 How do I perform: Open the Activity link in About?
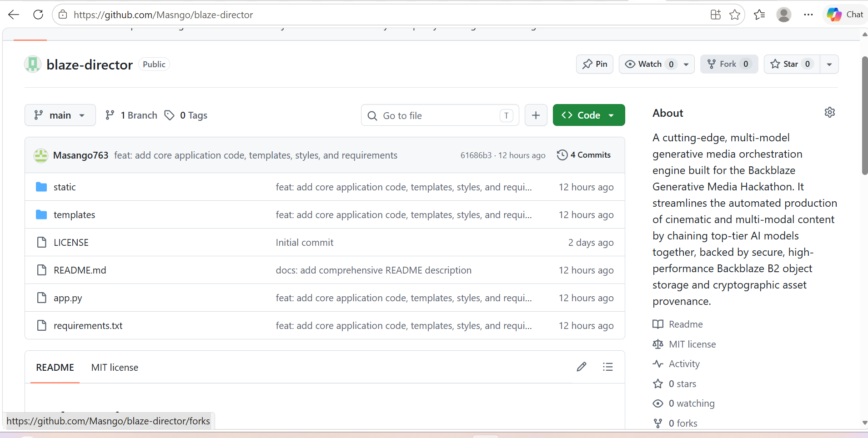(x=677, y=363)
